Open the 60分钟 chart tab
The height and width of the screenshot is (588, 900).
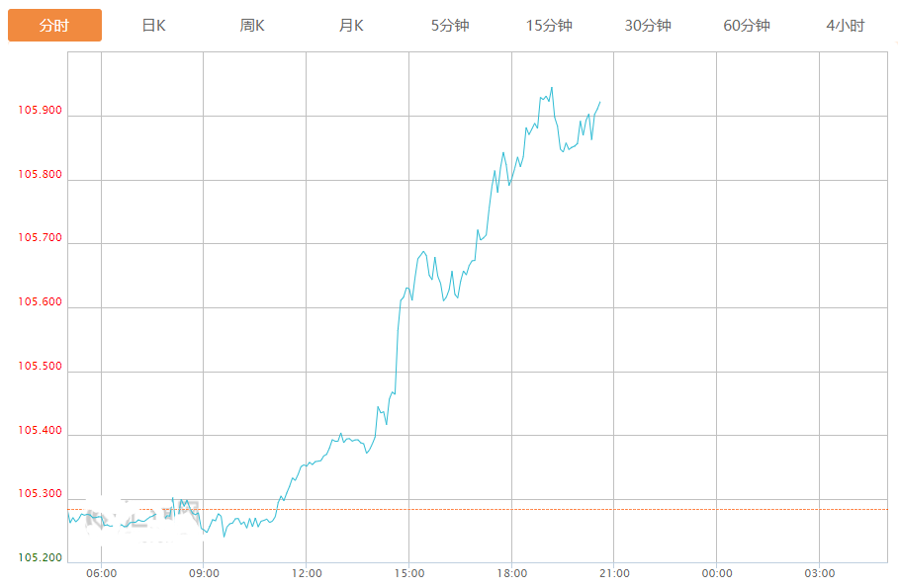(747, 26)
